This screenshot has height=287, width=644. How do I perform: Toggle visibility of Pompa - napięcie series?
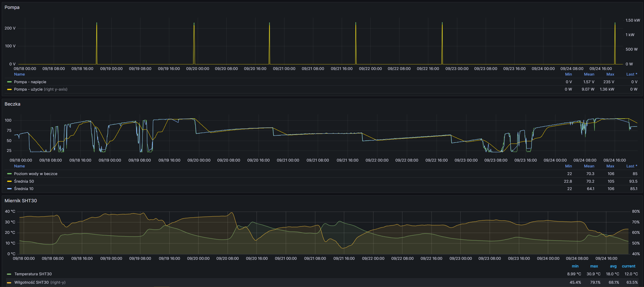[30, 82]
